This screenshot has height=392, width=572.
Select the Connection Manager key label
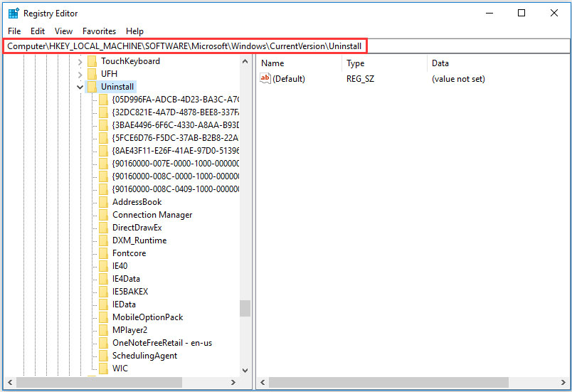(x=152, y=215)
